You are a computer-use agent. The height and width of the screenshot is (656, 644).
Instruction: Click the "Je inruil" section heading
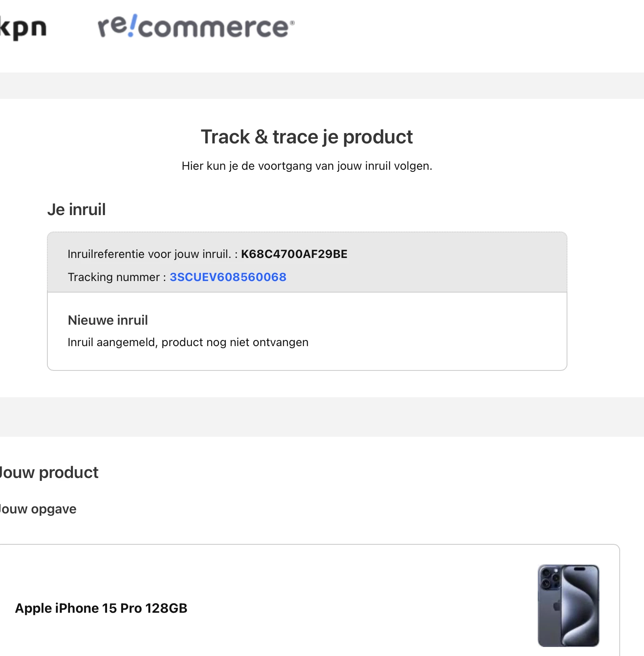pos(77,209)
